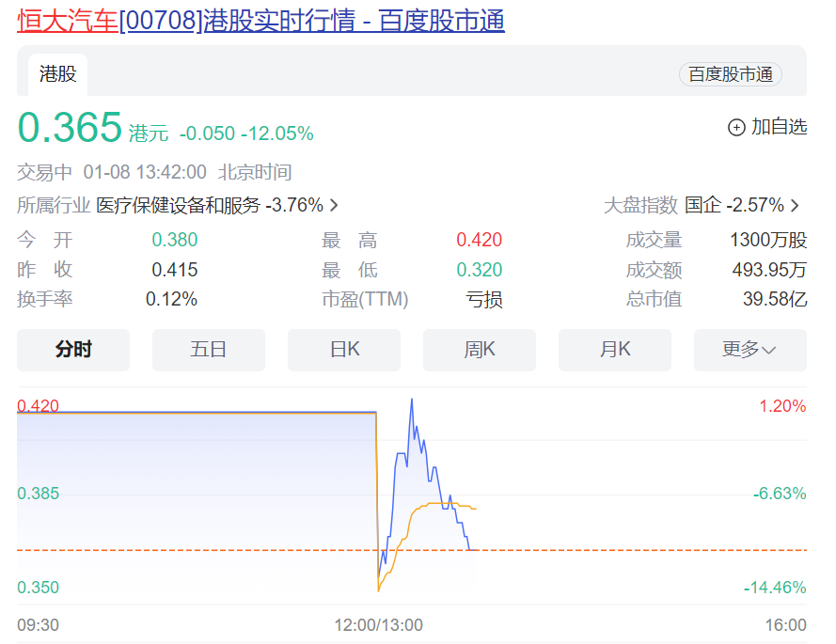Click the 成交额 value 493.95万
Image resolution: width=836 pixels, height=644 pixels.
coord(769,270)
